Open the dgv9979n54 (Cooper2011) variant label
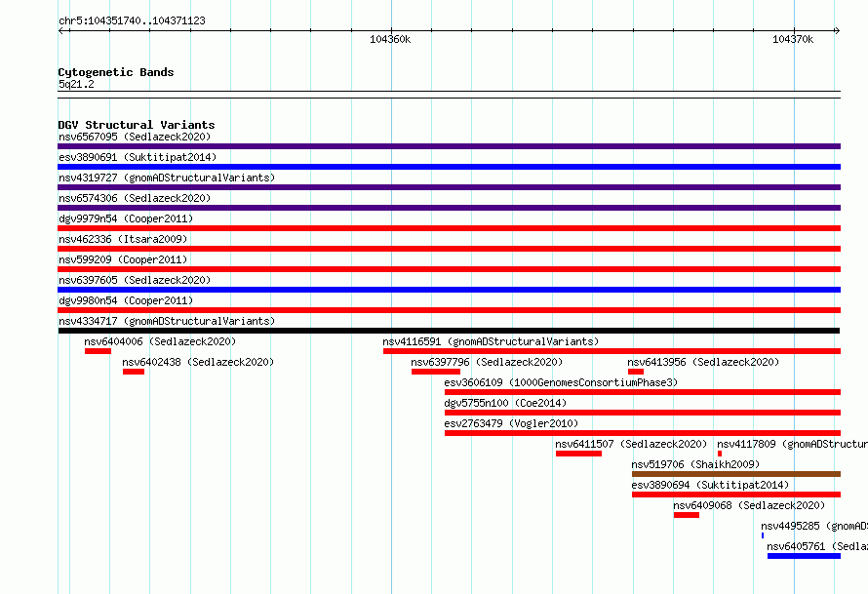868x594 pixels. (x=126, y=218)
